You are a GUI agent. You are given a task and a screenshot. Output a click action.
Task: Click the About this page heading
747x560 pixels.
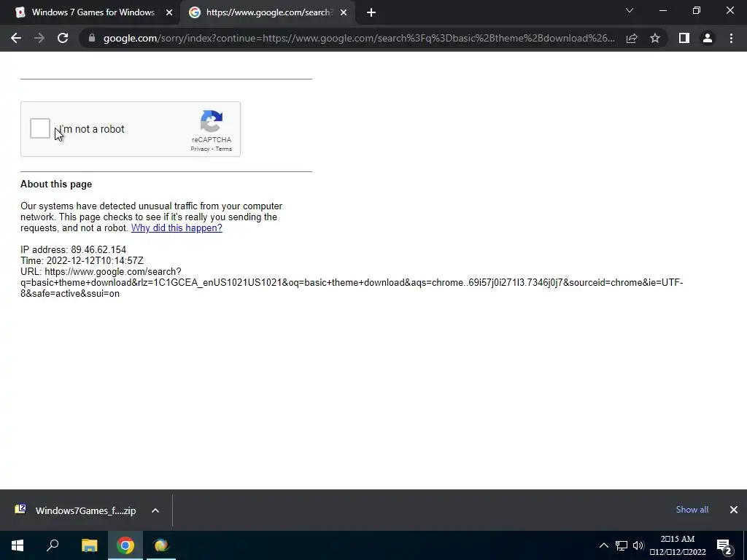(x=56, y=184)
